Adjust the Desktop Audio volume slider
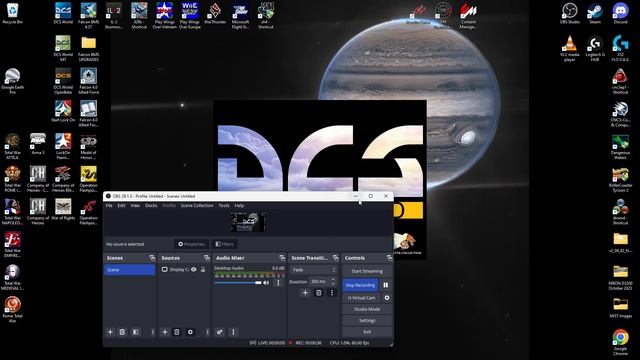The height and width of the screenshot is (360, 640). pos(238,282)
